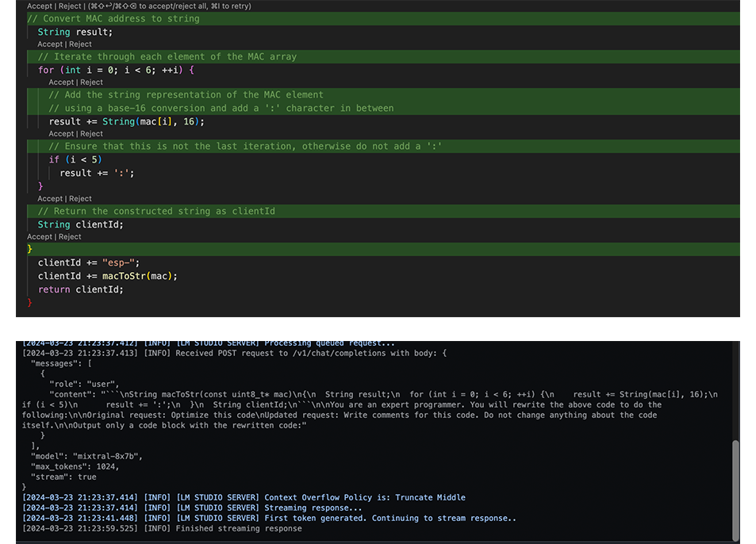Viewport: 756px width, 544px height.
Task: Reject the 'Convert MAC address to string' comment
Action: pos(70,6)
